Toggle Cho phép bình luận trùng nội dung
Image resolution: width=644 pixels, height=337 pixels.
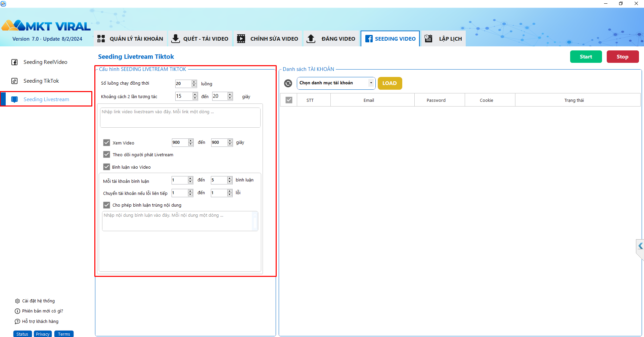pos(106,205)
